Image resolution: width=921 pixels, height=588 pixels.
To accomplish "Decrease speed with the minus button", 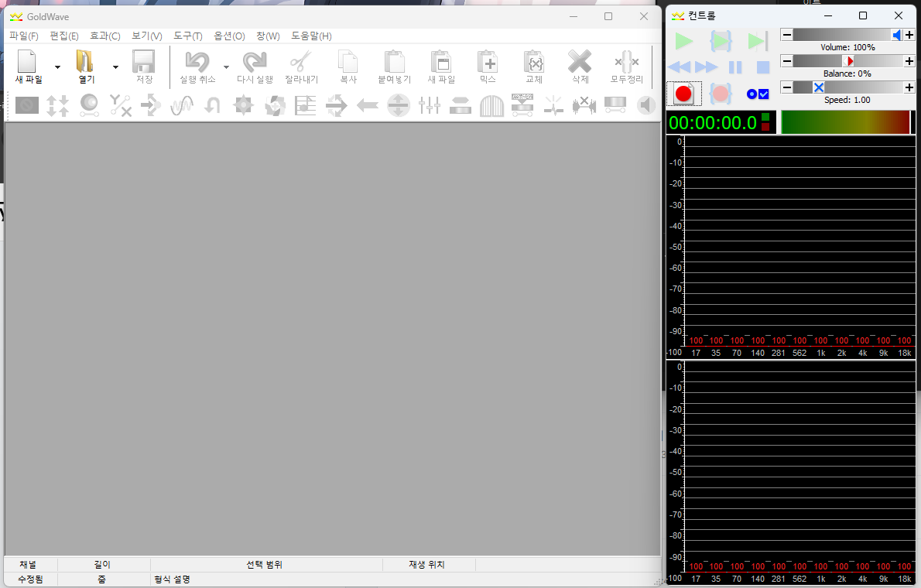I will click(x=786, y=87).
